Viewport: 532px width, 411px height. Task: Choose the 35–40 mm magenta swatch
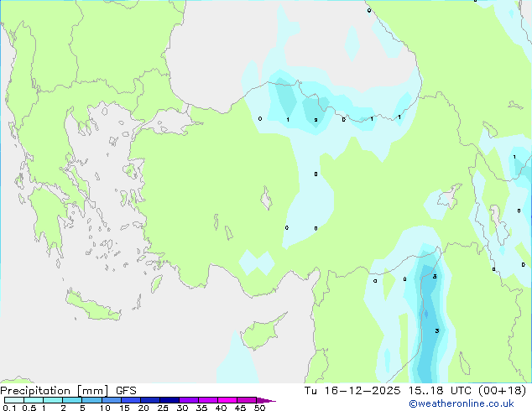pyautogui.click(x=207, y=400)
